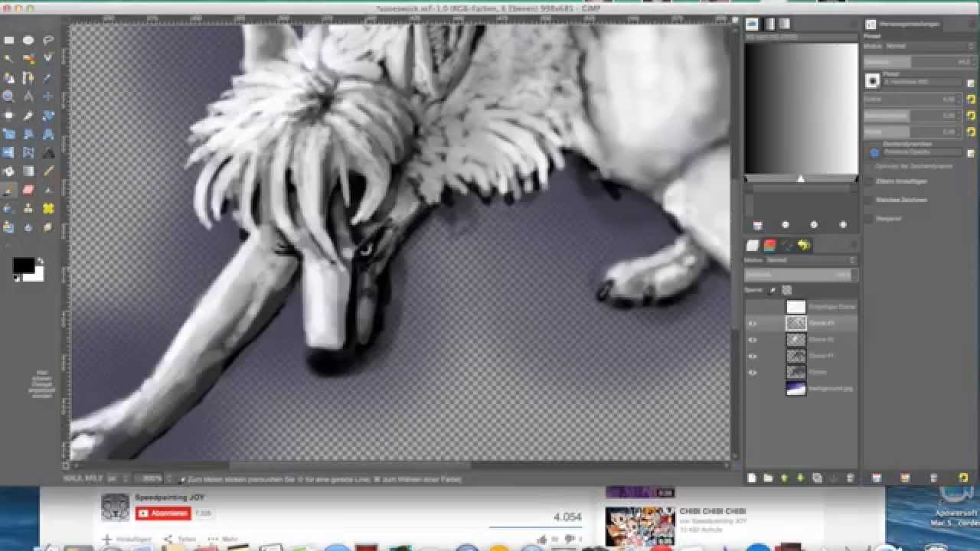
Task: Select the Clone stamp tool
Action: coord(28,208)
